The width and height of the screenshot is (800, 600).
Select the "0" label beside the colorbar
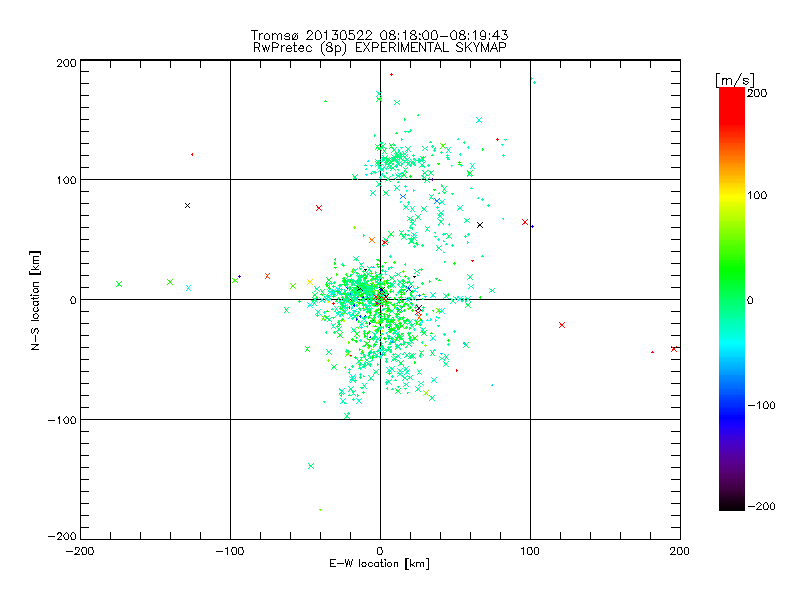tap(750, 300)
